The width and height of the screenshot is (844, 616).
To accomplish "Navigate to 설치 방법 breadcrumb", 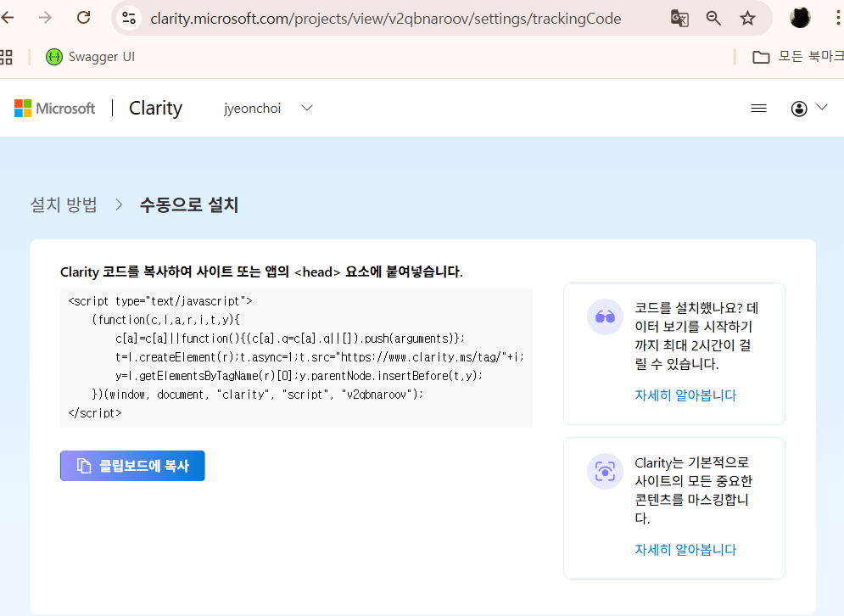I will point(64,204).
